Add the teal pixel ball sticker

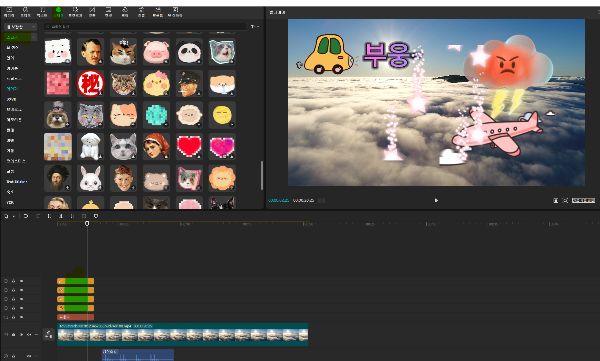point(156,115)
